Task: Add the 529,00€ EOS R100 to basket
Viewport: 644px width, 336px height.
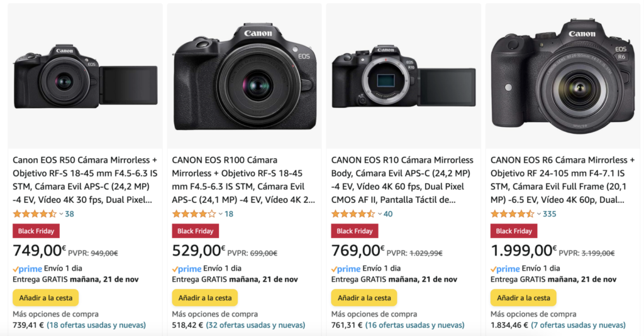Action: [x=205, y=298]
